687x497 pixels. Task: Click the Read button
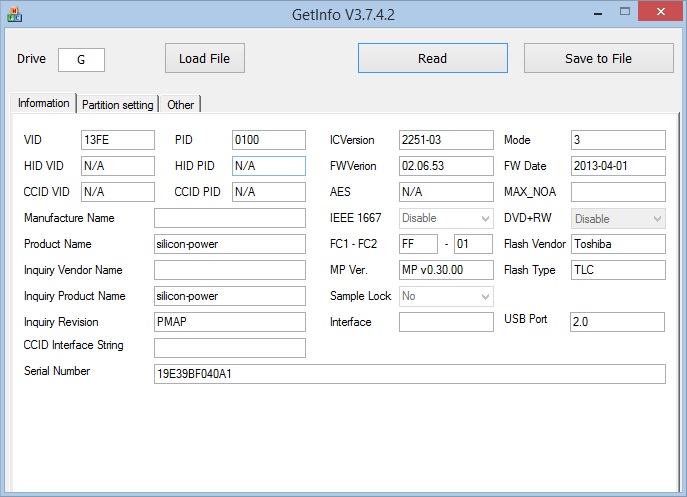click(x=432, y=58)
